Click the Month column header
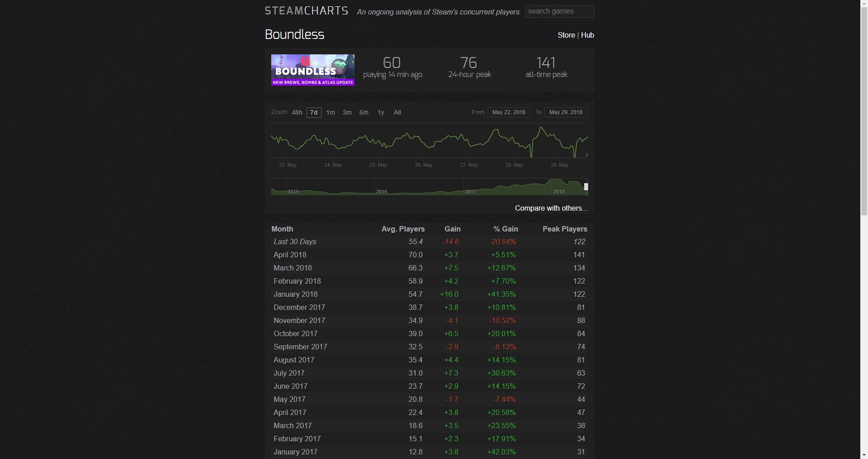 point(282,229)
